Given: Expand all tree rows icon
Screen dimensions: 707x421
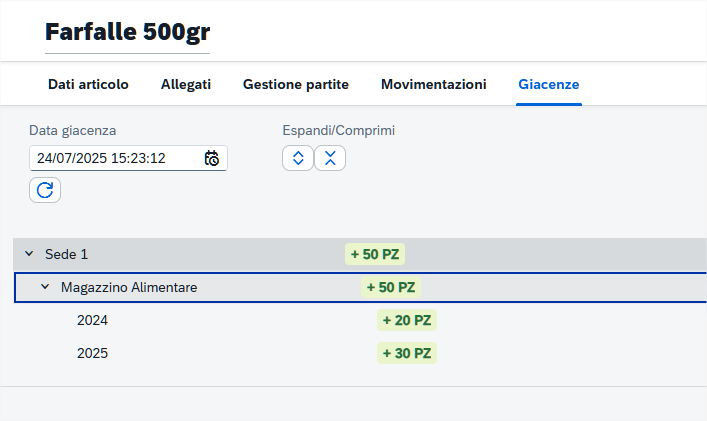Looking at the screenshot, I should (298, 158).
